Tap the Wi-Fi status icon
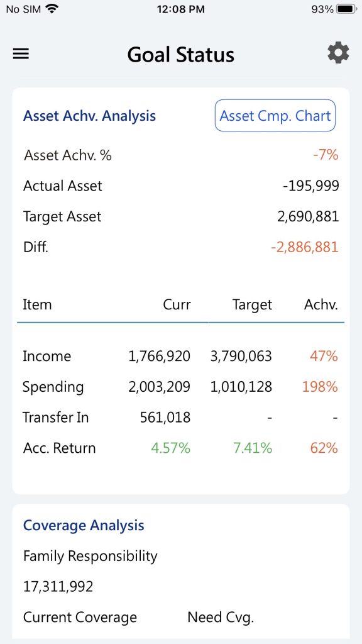The height and width of the screenshot is (644, 362). [x=52, y=9]
